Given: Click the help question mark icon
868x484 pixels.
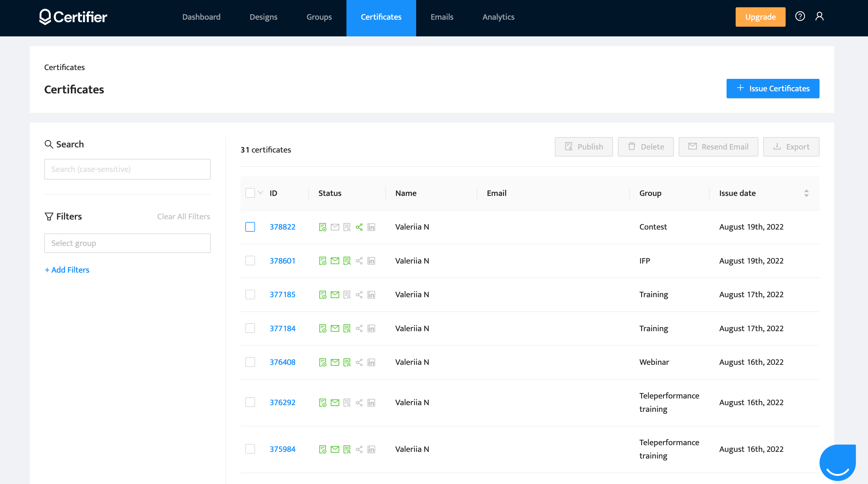Looking at the screenshot, I should (x=800, y=16).
